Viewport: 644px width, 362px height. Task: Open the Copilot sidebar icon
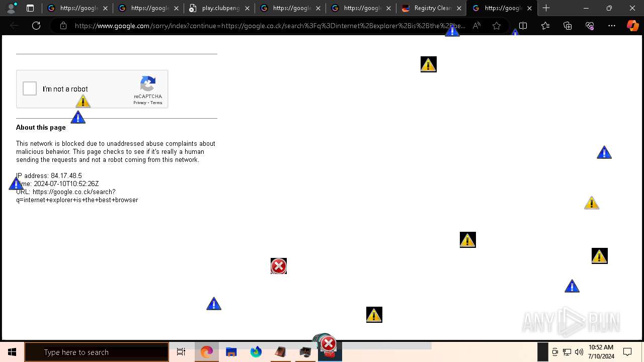632,26
